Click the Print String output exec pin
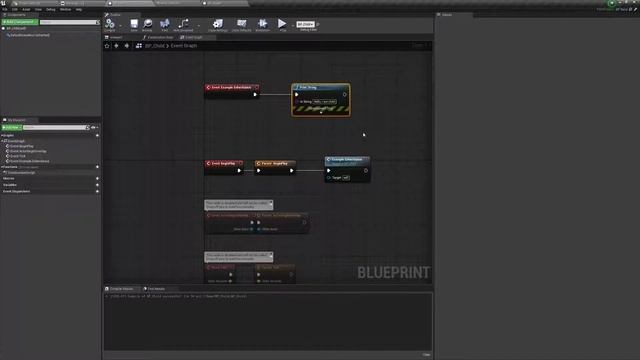 (x=345, y=95)
